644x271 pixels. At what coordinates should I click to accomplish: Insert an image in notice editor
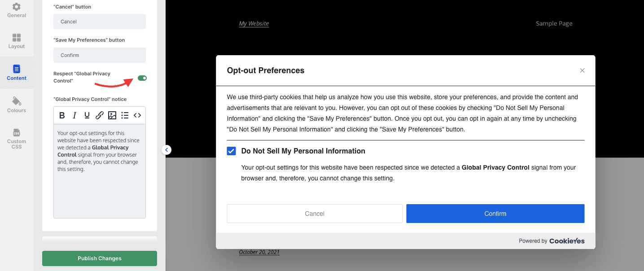point(112,115)
